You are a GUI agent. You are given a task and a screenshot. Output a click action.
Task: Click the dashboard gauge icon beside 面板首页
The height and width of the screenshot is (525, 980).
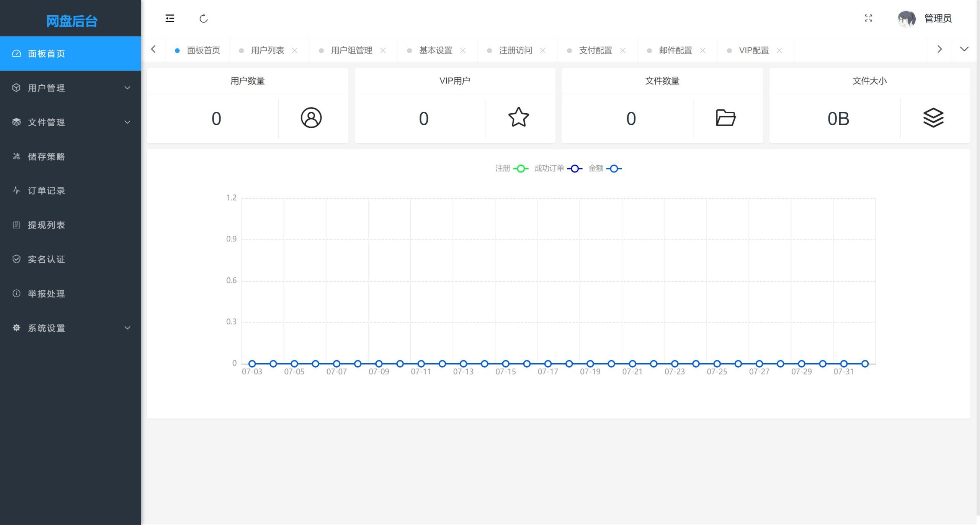click(x=16, y=53)
